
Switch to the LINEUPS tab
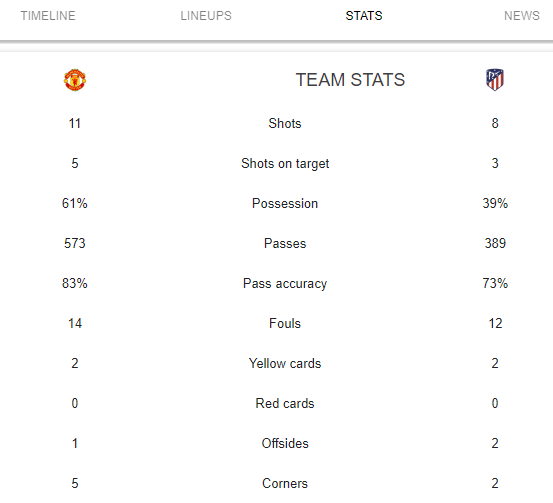tap(206, 16)
